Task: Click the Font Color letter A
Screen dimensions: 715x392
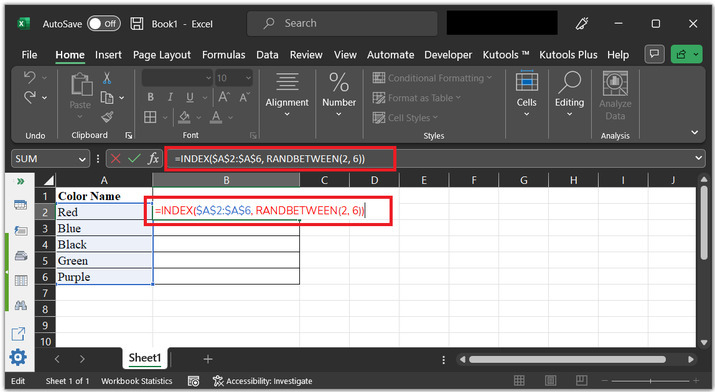Action: click(216, 117)
